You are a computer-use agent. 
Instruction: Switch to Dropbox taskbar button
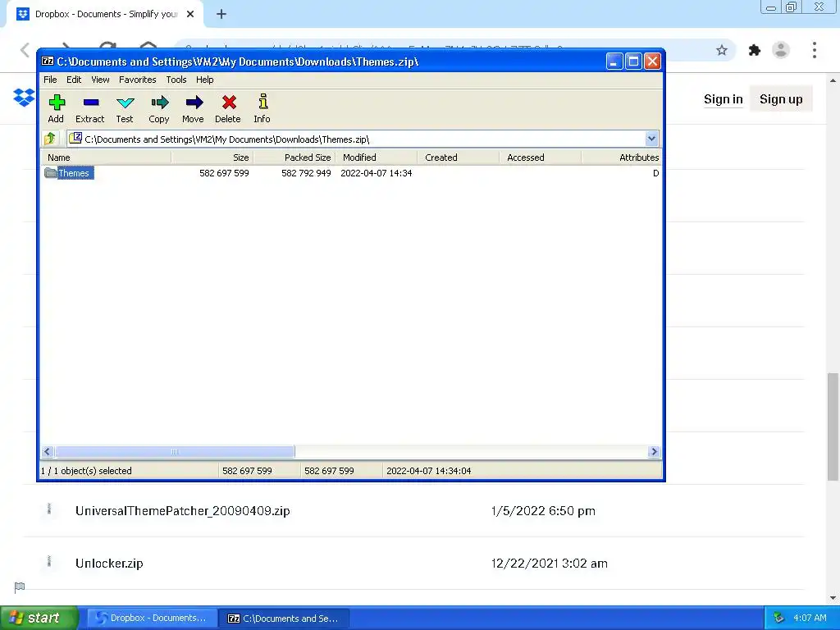coord(153,619)
